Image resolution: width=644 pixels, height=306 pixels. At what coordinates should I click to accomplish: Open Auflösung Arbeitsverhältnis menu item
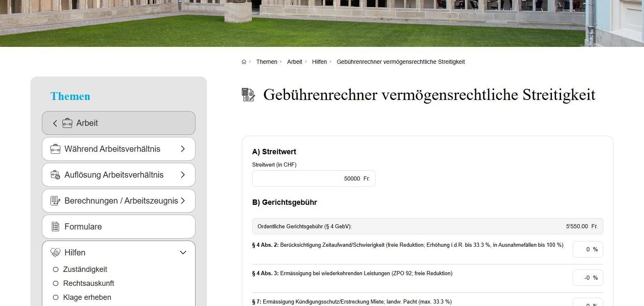[119, 175]
